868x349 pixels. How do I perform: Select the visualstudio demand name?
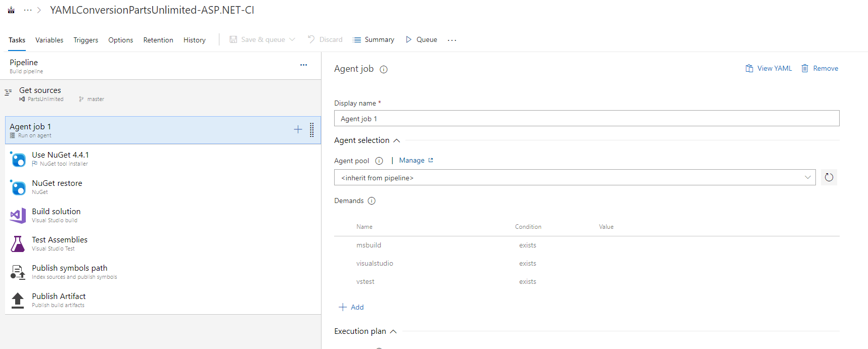(x=375, y=263)
